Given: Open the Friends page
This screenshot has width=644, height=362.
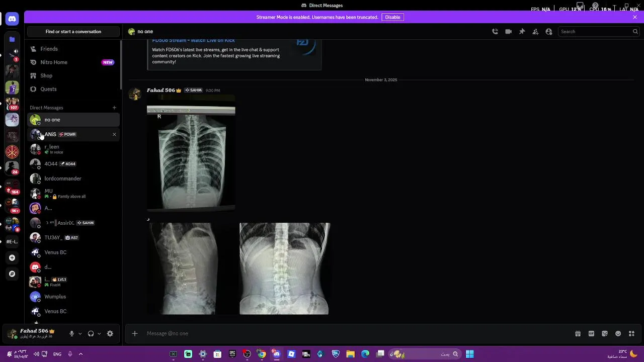Looking at the screenshot, I should (73, 49).
